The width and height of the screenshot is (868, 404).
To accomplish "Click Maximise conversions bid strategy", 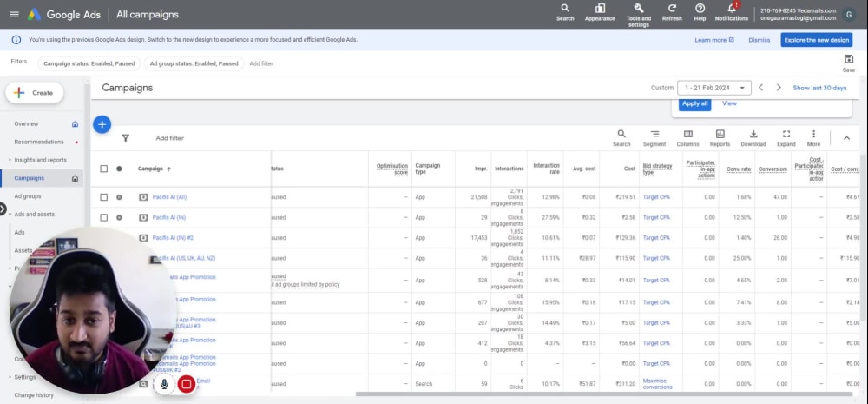I will click(x=657, y=384).
